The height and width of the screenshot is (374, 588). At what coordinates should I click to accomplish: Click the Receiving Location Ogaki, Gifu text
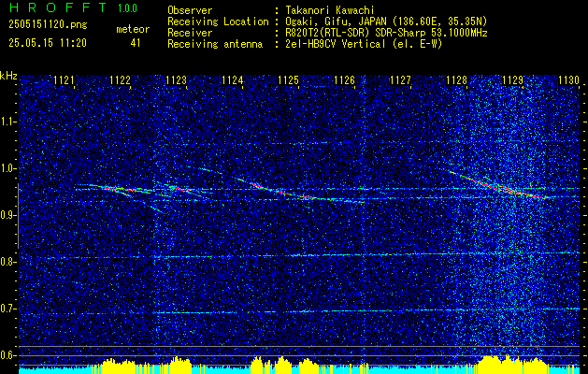click(384, 22)
